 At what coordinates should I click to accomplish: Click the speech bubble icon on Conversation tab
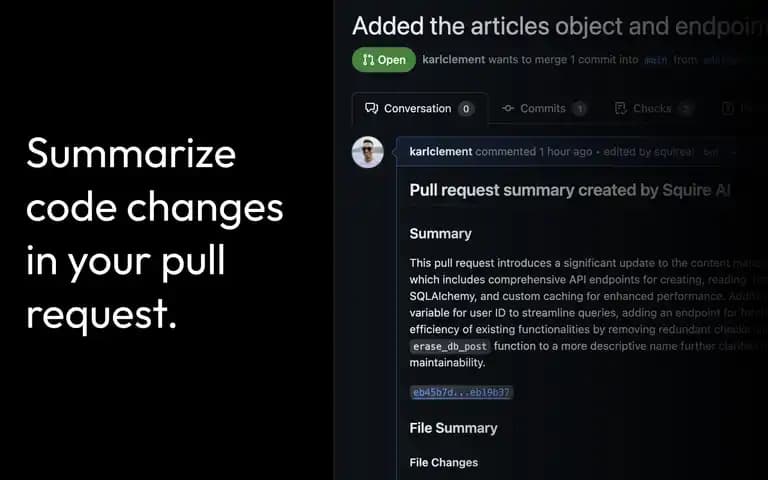371,108
